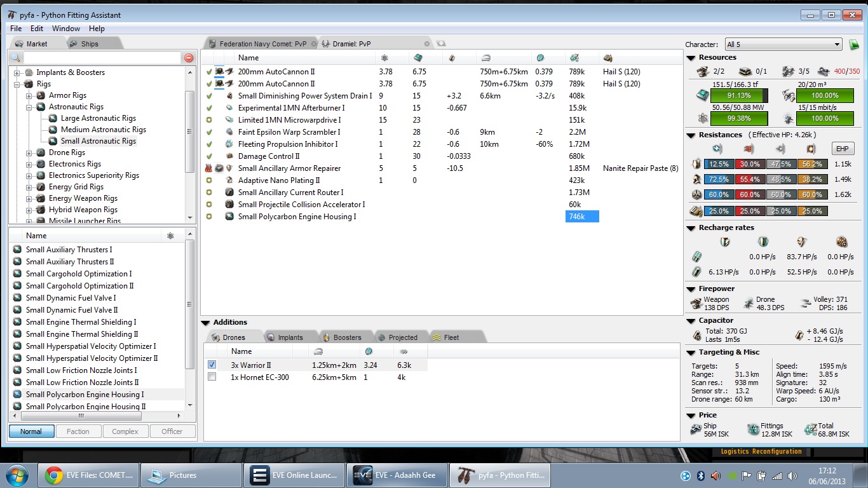Open the Edit menu
Image resolution: width=868 pixels, height=488 pixels.
pyautogui.click(x=37, y=29)
